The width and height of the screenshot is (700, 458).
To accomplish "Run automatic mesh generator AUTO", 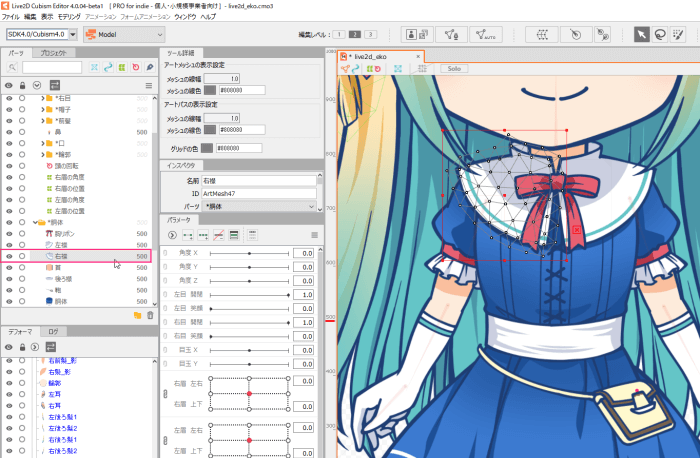I will coord(486,34).
